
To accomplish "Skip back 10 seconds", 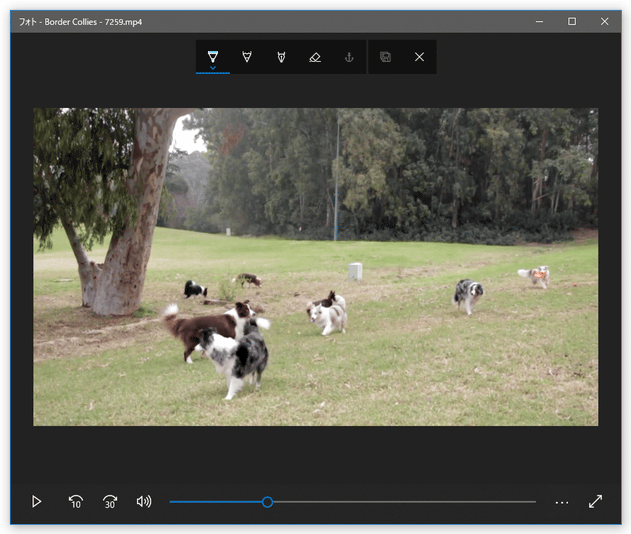I will (76, 501).
